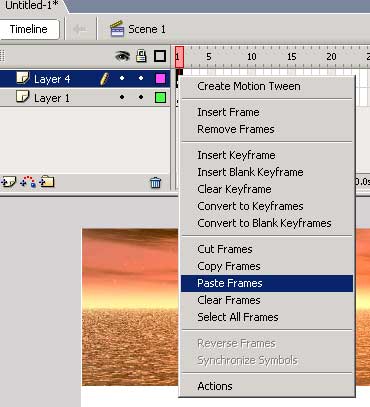Click magenta outline color swatch of Layer 4
This screenshot has height=407, width=370.
tap(160, 79)
